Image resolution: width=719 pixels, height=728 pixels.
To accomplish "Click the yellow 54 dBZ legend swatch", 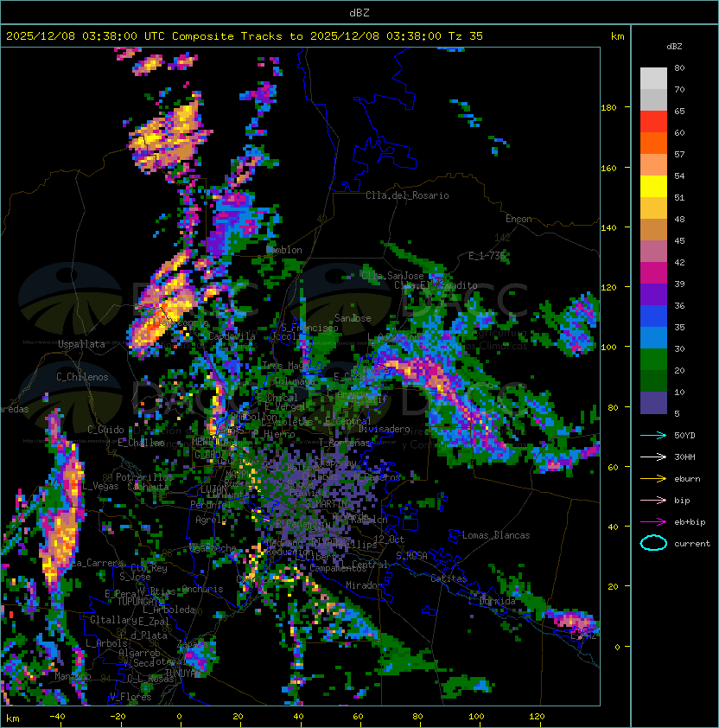I will tap(653, 186).
